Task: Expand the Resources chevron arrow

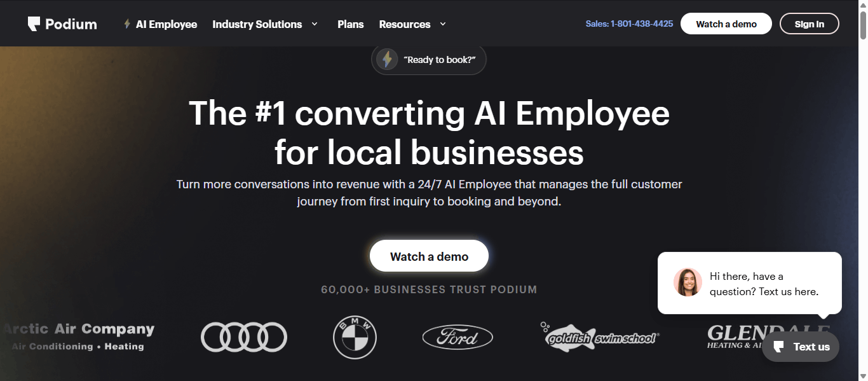Action: [x=442, y=24]
